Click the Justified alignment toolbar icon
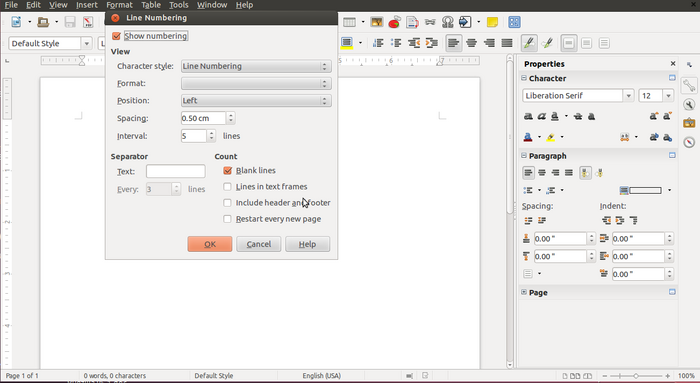 click(x=507, y=43)
